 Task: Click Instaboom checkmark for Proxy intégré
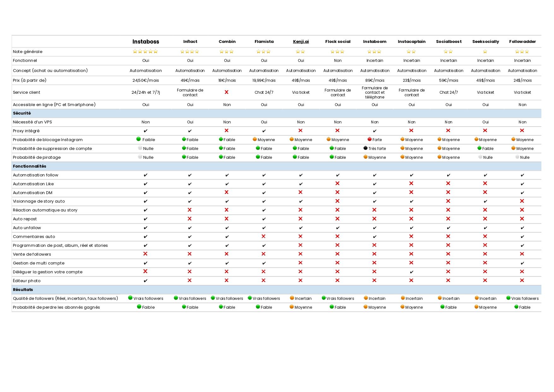pyautogui.click(x=375, y=131)
